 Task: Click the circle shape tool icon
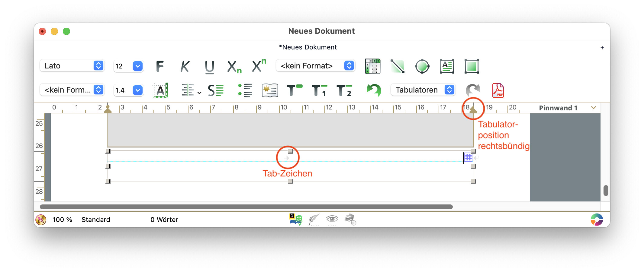[x=422, y=66]
